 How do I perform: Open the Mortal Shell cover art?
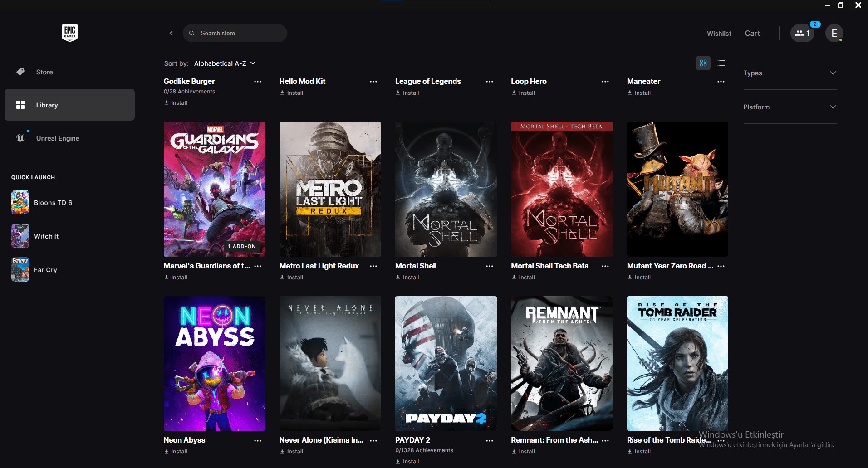pyautogui.click(x=446, y=189)
